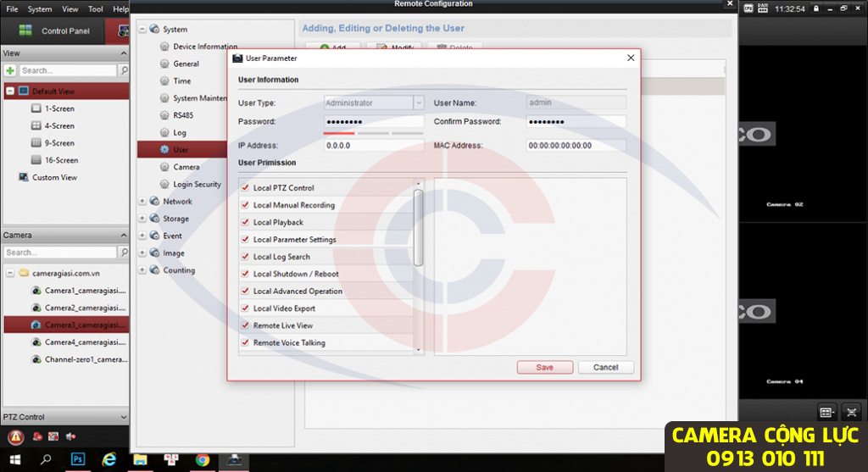Click the mute speaker icon in bottom bar

point(71,436)
